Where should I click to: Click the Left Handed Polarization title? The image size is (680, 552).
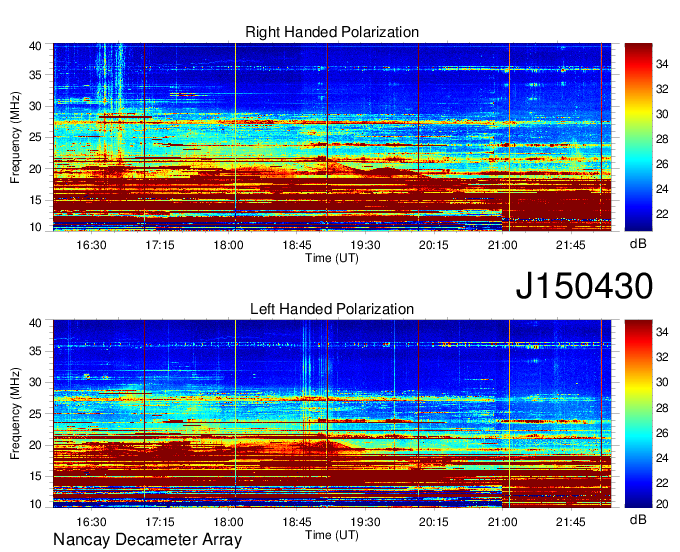(332, 309)
